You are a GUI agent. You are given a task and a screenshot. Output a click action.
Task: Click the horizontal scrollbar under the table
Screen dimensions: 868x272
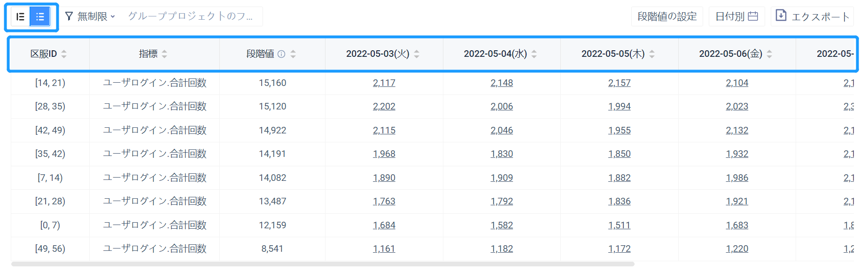(x=323, y=264)
